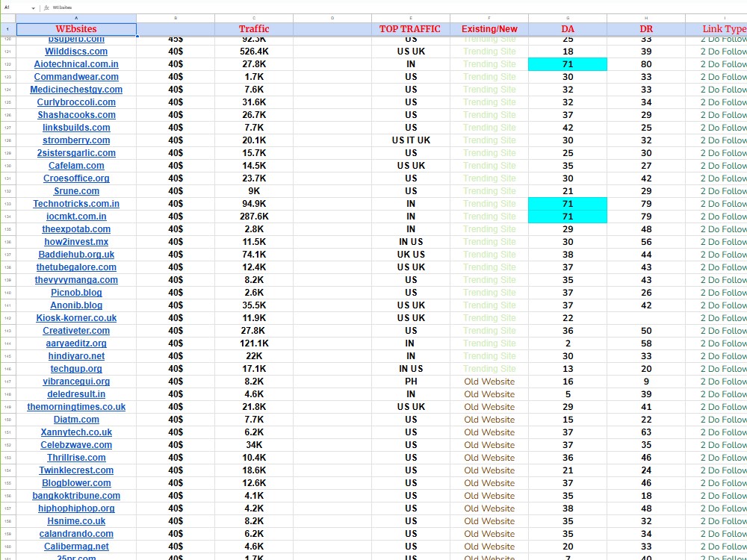Open the calandrando.com link
Image resolution: width=747 pixels, height=560 pixels.
[76, 534]
